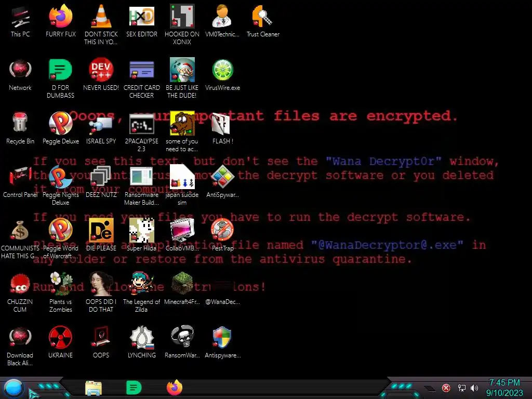Open the VM0Technic shortcut icon
Image resolution: width=532 pixels, height=399 pixels.
(x=222, y=17)
